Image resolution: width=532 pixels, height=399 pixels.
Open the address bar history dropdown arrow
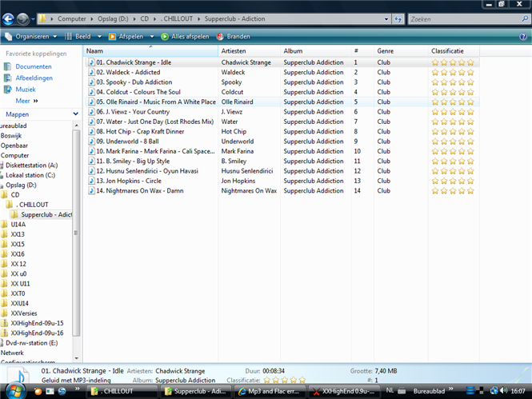coord(386,19)
